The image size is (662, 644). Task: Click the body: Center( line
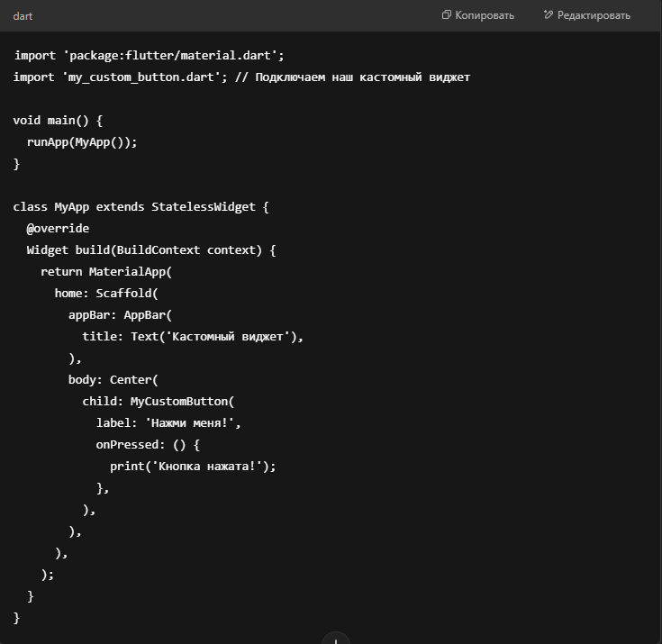pos(113,380)
